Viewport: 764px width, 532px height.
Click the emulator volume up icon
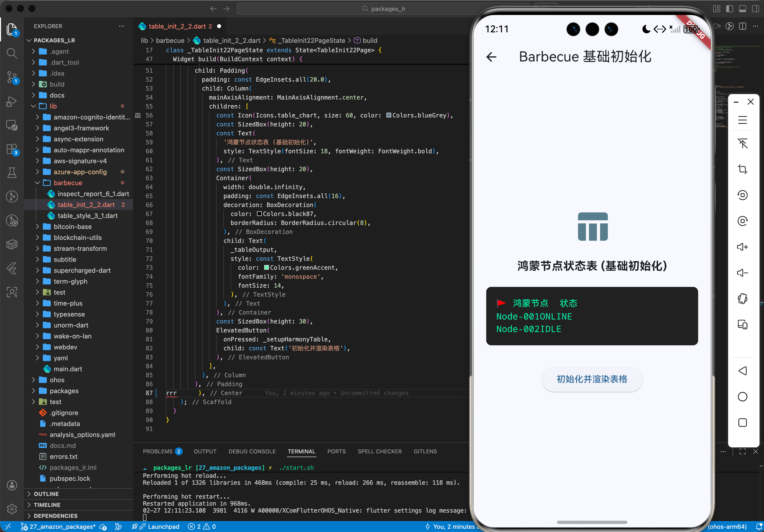[742, 247]
